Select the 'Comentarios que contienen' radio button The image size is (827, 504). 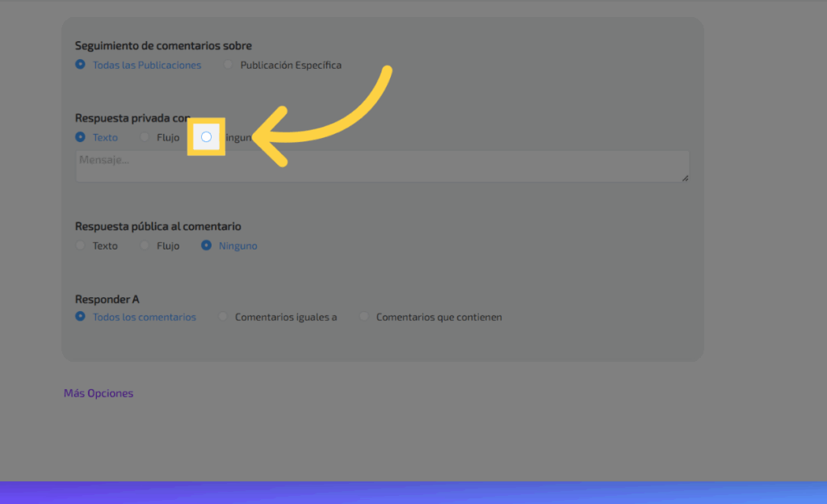click(x=364, y=317)
